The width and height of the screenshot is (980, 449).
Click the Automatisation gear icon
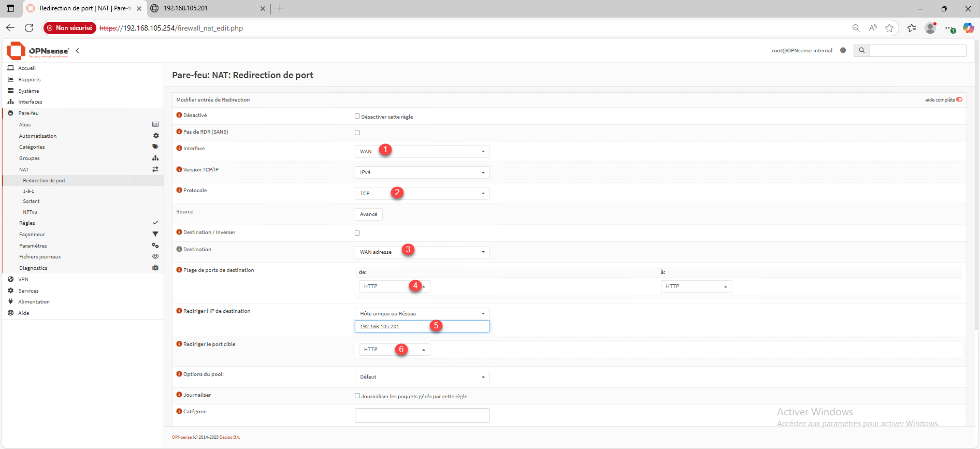[155, 136]
